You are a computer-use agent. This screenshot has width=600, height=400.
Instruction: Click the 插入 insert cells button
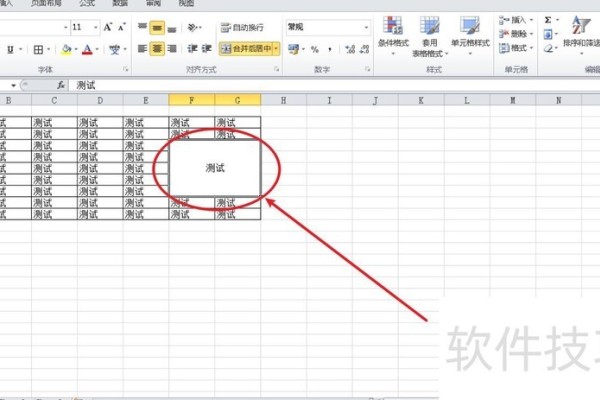point(516,20)
